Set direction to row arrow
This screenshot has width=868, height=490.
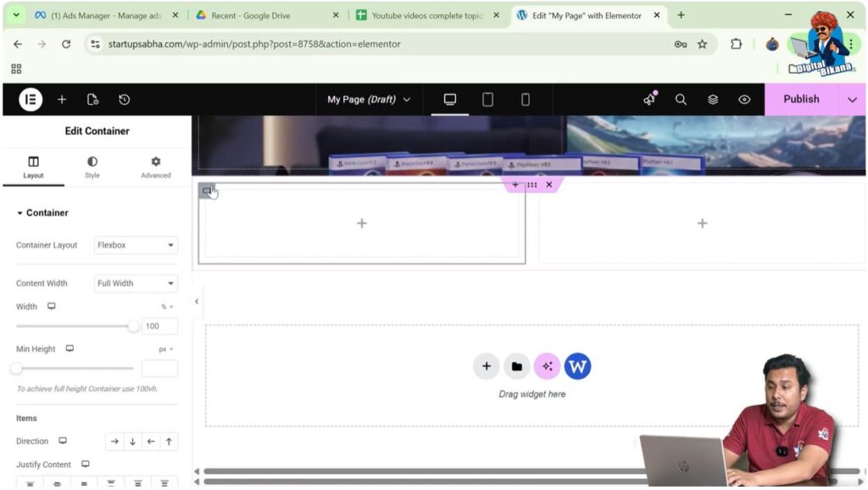[x=115, y=441]
